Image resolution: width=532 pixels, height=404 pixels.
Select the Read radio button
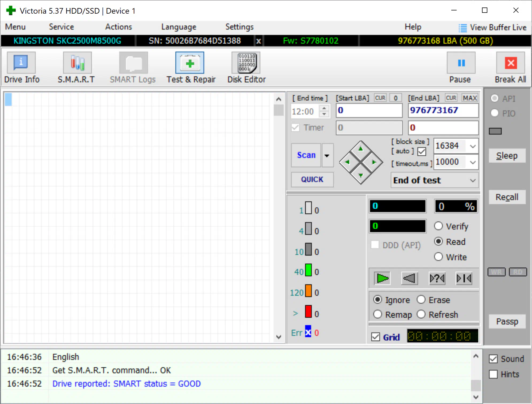click(x=438, y=241)
